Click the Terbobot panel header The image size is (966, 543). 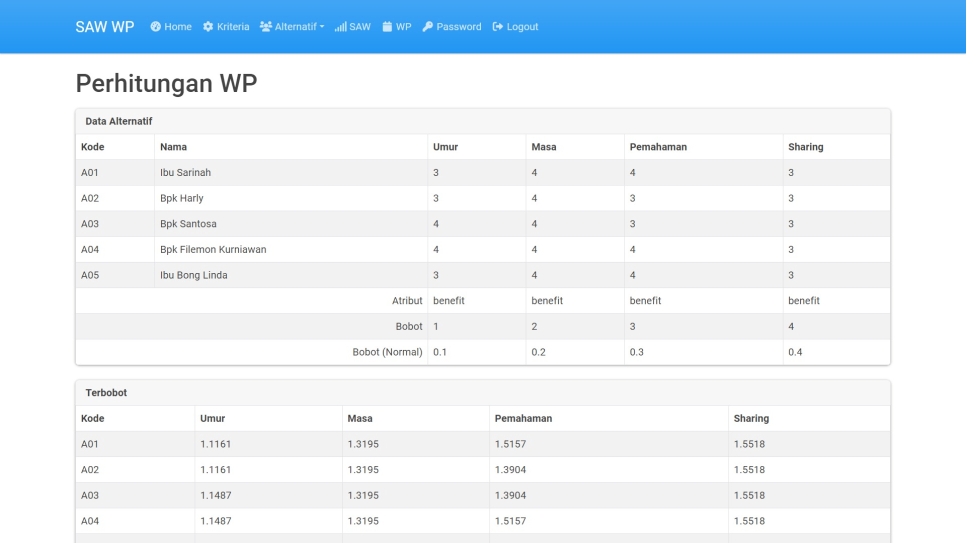pyautogui.click(x=483, y=393)
